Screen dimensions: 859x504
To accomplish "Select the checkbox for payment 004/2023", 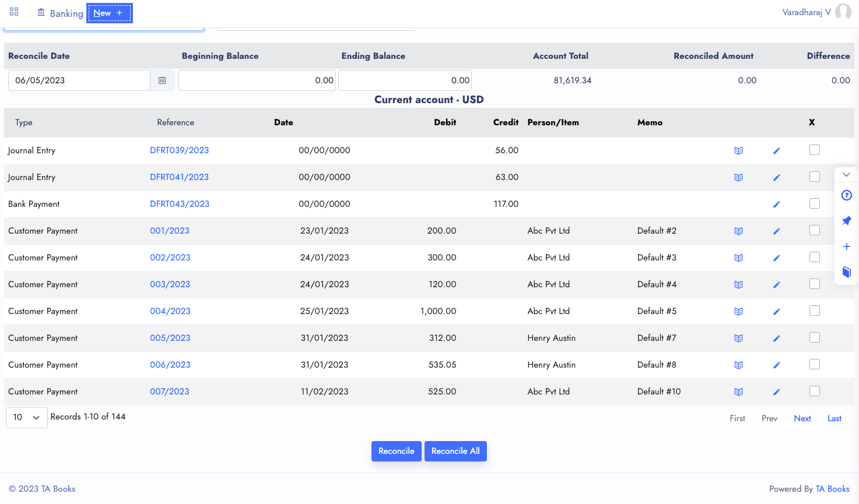I will pyautogui.click(x=815, y=311).
